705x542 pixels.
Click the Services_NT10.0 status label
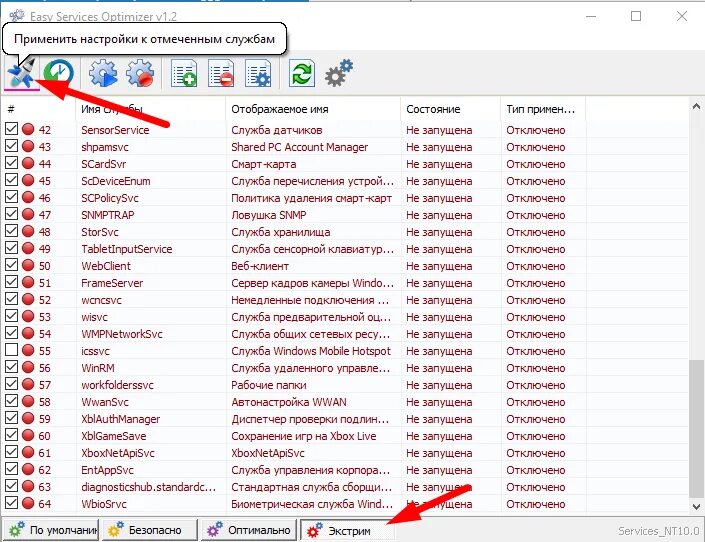pyautogui.click(x=659, y=531)
